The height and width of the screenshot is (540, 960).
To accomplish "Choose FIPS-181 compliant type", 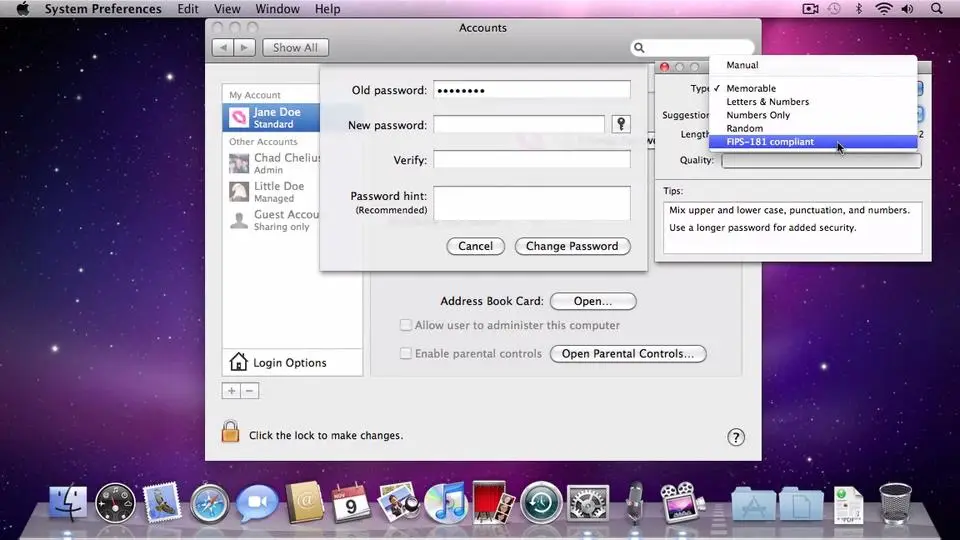I will (x=813, y=142).
